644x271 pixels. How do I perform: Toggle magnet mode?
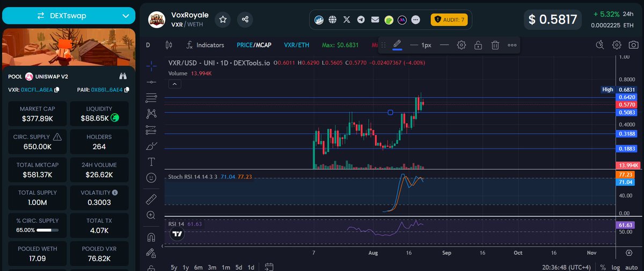tap(151, 237)
